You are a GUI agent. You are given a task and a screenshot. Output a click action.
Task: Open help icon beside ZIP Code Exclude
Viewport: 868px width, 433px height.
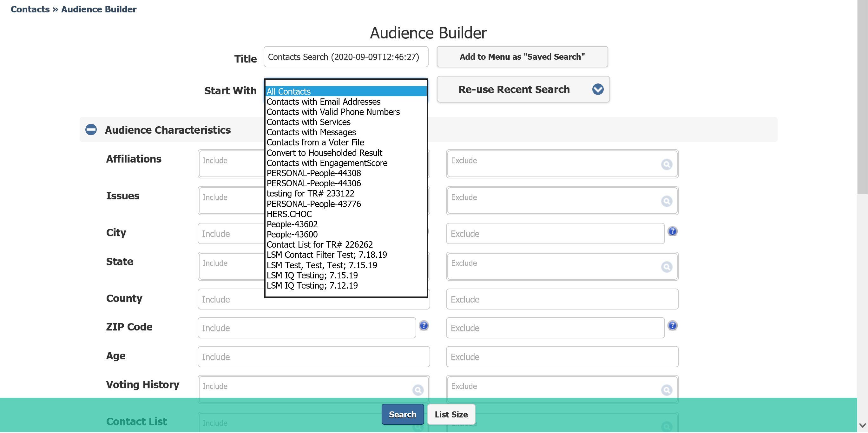[672, 326]
